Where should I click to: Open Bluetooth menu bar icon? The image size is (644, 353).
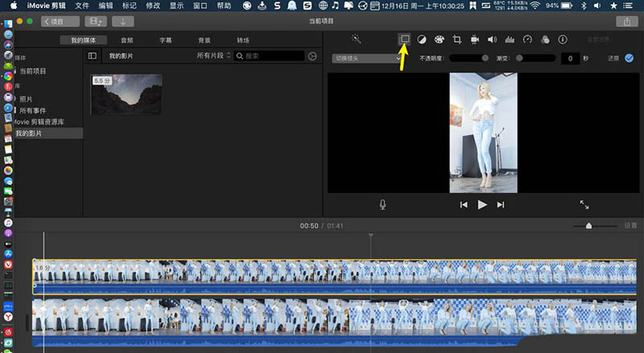[x=584, y=6]
